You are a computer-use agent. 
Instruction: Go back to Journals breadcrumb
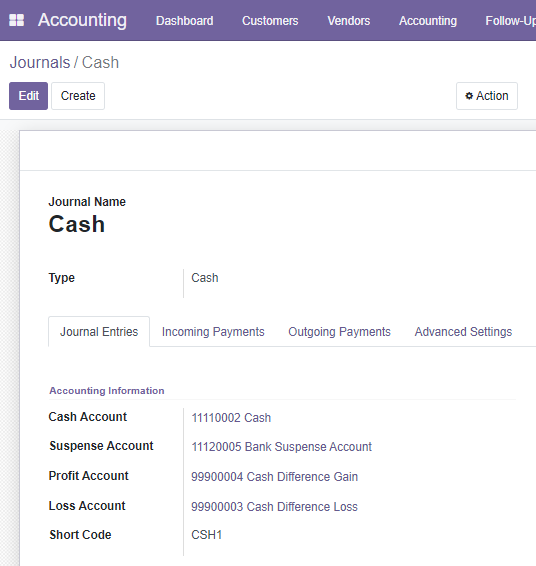click(40, 62)
